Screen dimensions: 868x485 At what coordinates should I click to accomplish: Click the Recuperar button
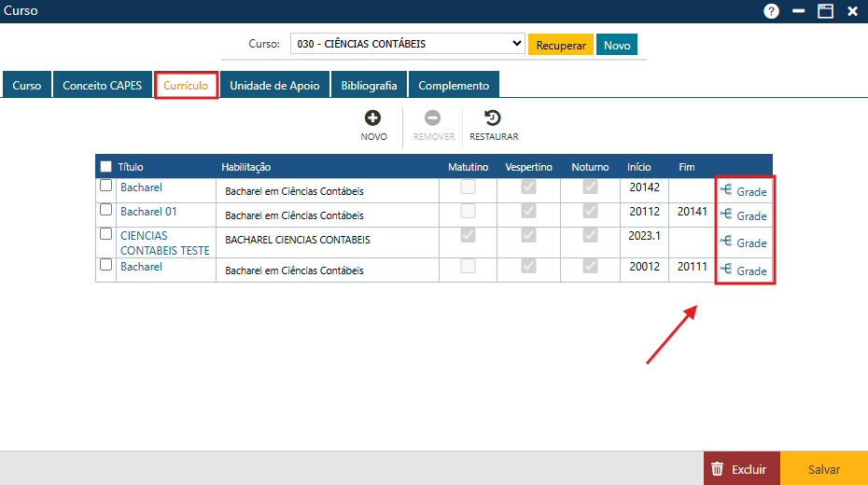(x=561, y=45)
